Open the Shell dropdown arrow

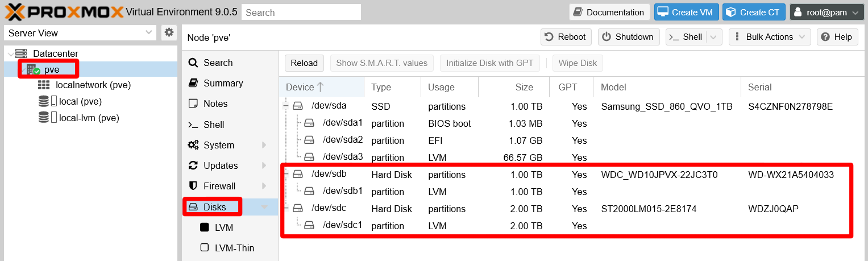pos(715,37)
